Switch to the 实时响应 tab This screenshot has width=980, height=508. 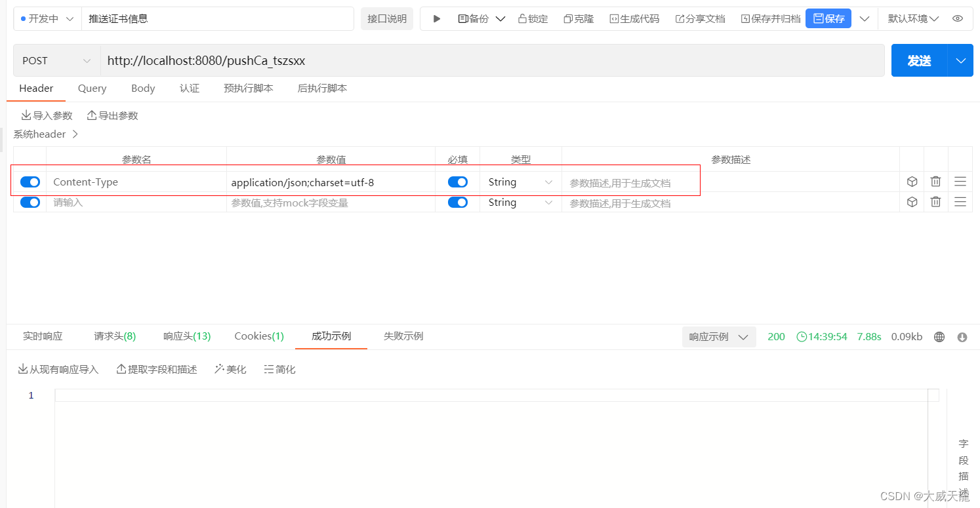(x=43, y=336)
